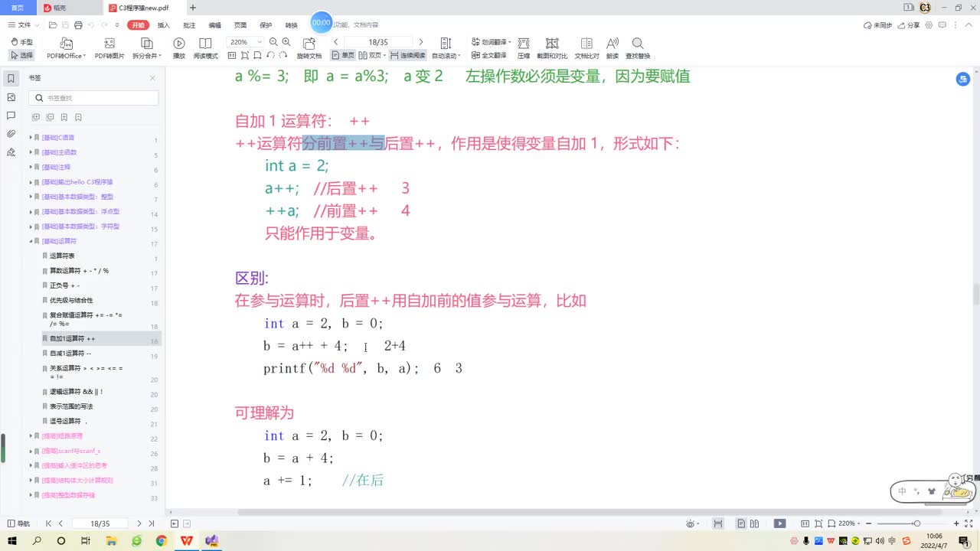Open bookmark 优先级与结合性

[71, 301]
